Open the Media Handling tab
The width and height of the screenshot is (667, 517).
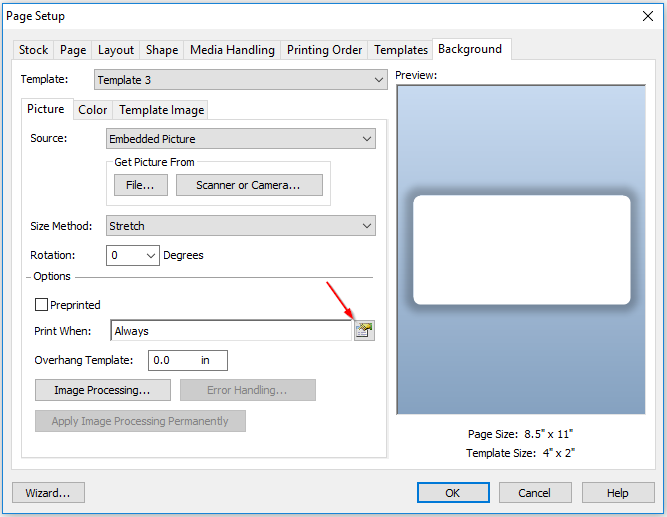click(x=231, y=50)
